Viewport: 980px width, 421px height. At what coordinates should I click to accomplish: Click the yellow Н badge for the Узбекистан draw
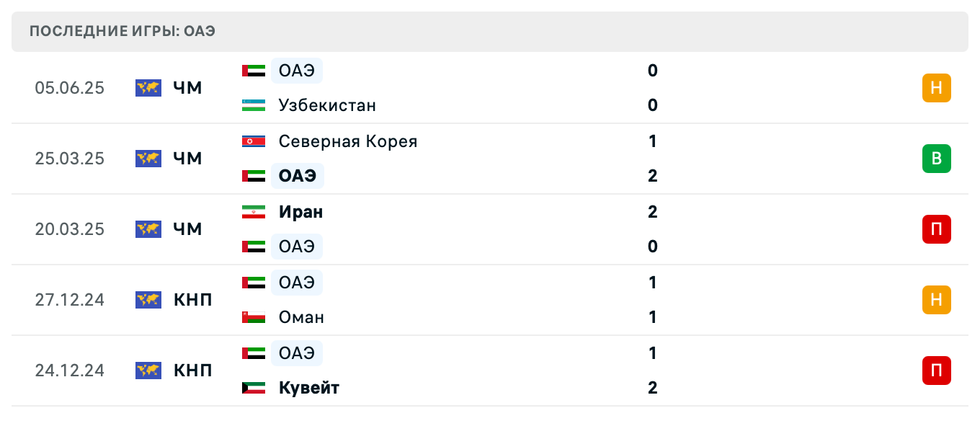coord(936,88)
